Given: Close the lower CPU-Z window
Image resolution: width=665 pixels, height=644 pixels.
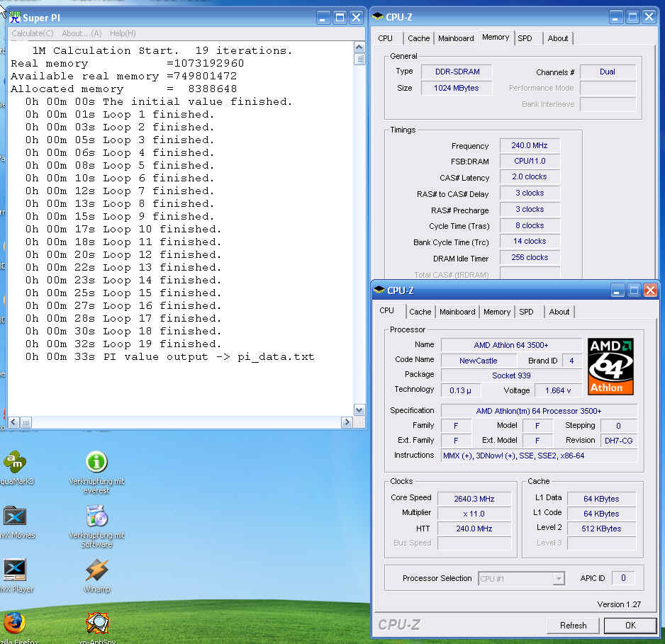Looking at the screenshot, I should coord(650,290).
